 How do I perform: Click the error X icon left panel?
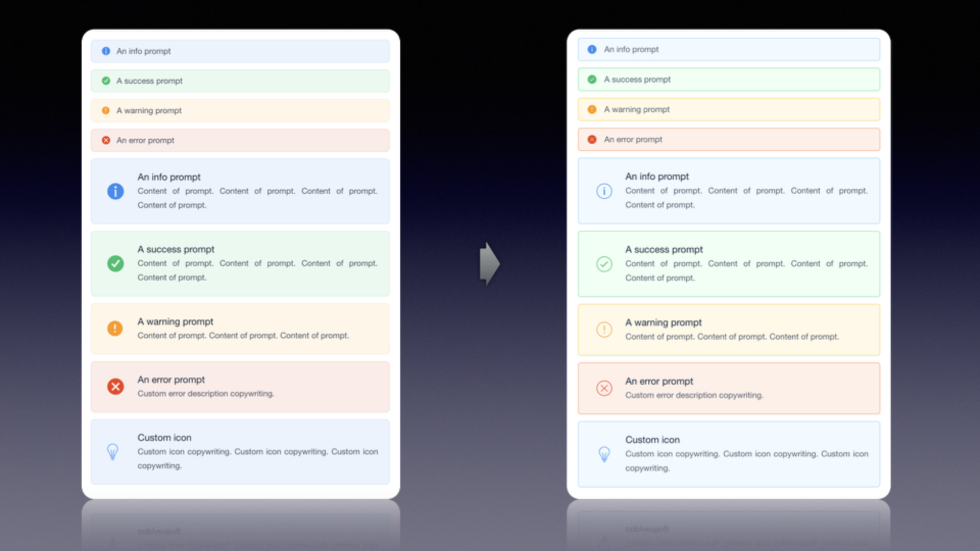click(x=105, y=140)
